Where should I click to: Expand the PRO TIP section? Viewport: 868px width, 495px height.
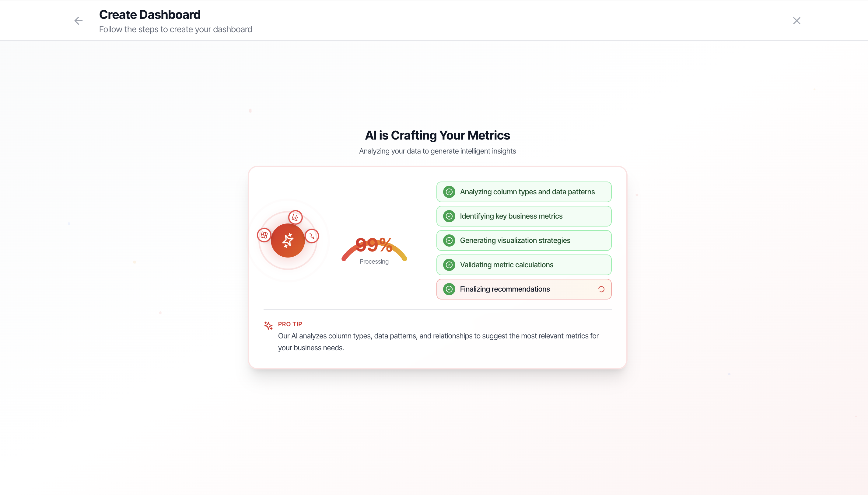[289, 324]
